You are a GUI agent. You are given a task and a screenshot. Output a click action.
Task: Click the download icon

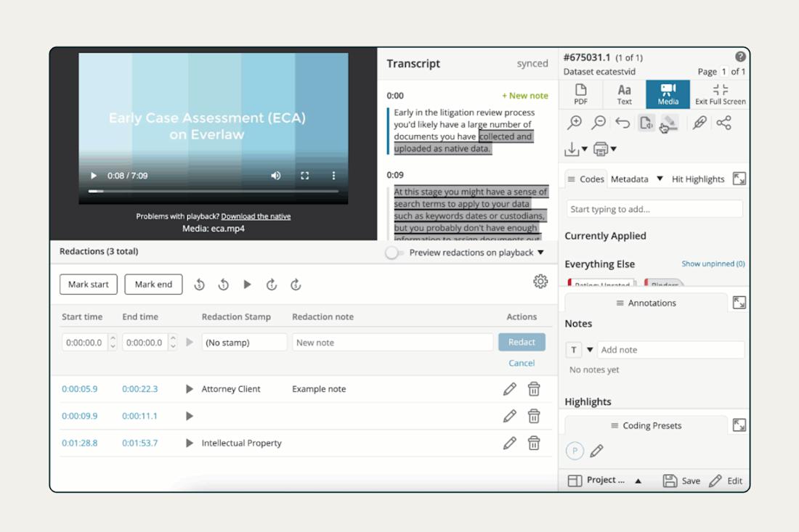click(x=572, y=150)
